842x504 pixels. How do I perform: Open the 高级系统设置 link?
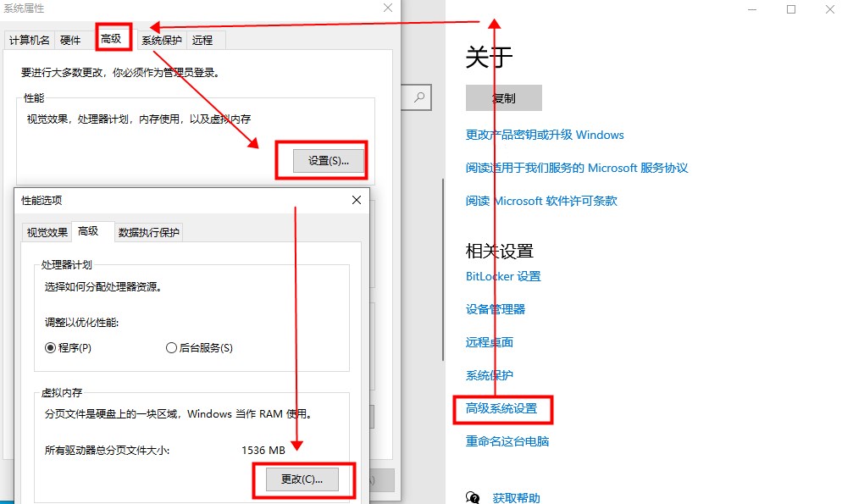(501, 408)
